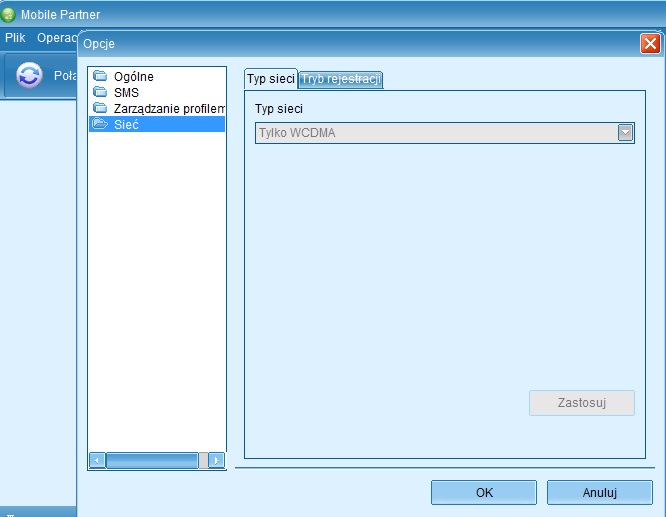This screenshot has height=517, width=666.
Task: Click the blue circular-arrows connect icon
Action: pyautogui.click(x=29, y=76)
